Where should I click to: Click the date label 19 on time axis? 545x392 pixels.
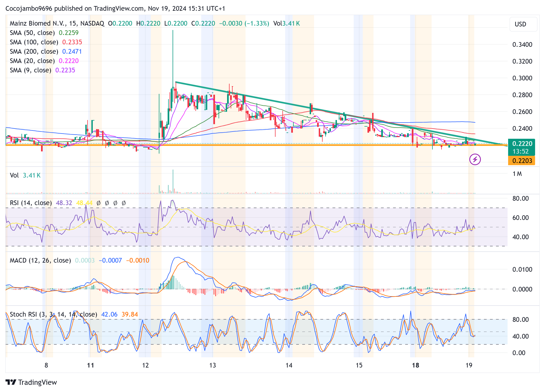pos(469,365)
